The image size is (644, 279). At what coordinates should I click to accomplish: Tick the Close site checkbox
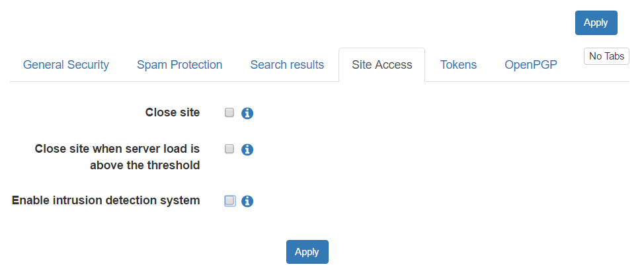pyautogui.click(x=229, y=112)
